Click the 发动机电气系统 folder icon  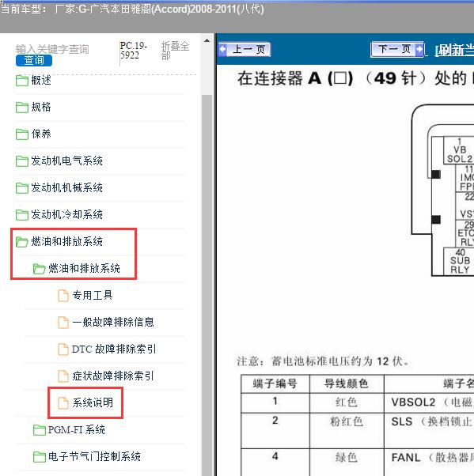(22, 161)
